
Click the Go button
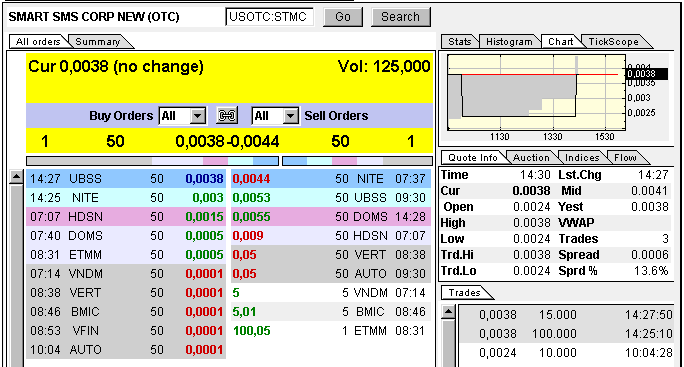click(x=343, y=17)
